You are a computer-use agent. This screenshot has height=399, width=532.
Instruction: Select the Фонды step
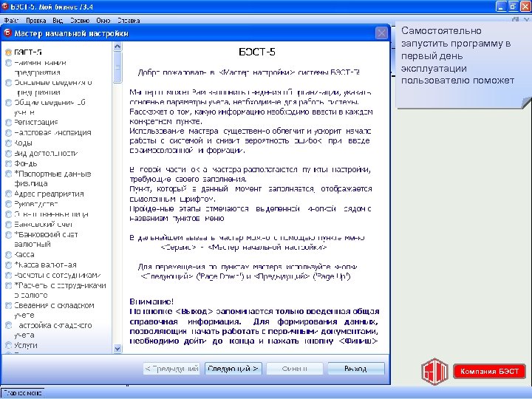pos(21,163)
